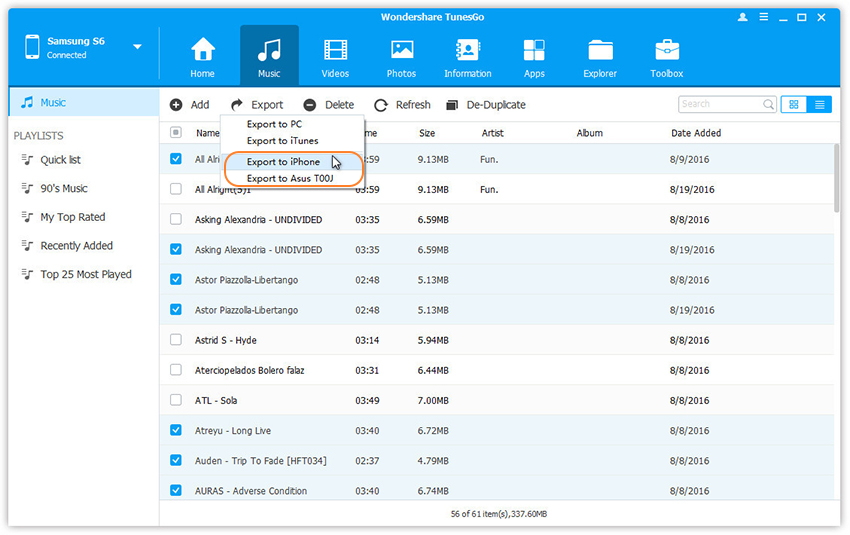Select Music in the left sidebar
The width and height of the screenshot is (850, 535).
tap(84, 102)
